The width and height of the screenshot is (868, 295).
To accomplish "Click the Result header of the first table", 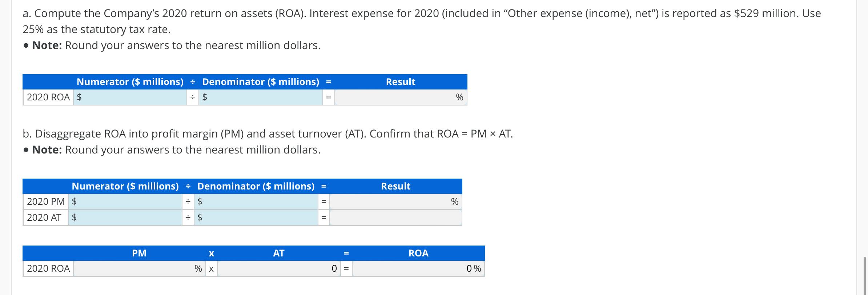I will click(401, 82).
